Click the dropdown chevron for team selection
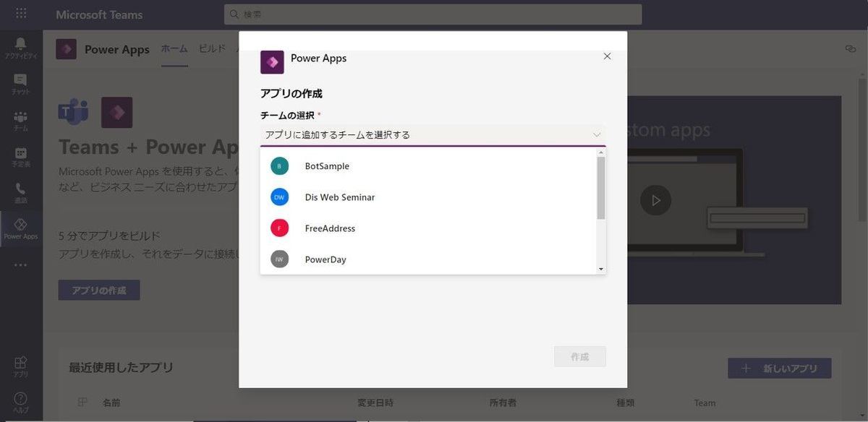Screen dimensions: 868x422 pyautogui.click(x=597, y=134)
